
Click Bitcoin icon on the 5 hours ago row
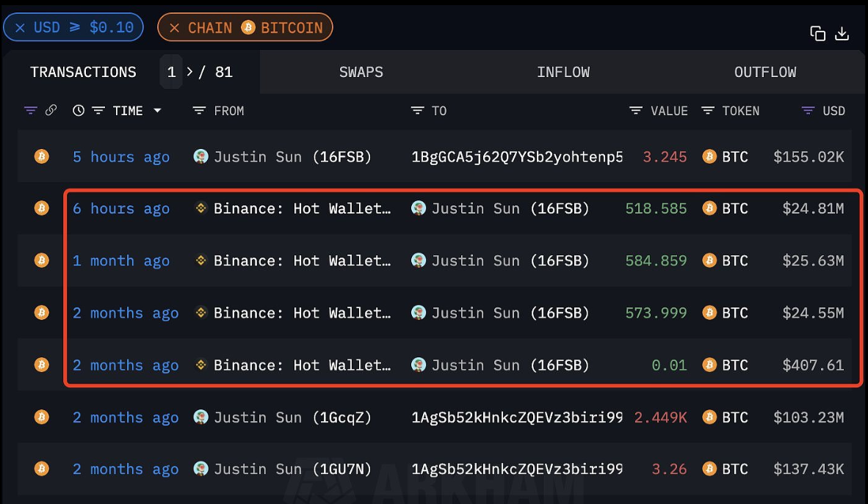click(x=42, y=156)
